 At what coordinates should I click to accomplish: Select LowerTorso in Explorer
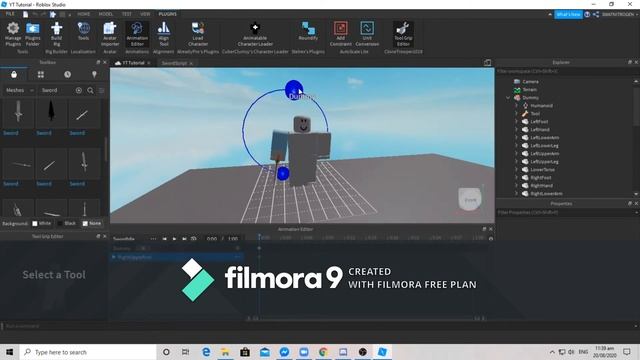pyautogui.click(x=542, y=170)
